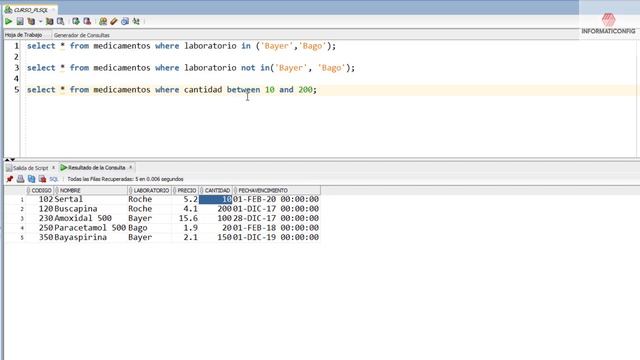Click the PRECIO column header
Image resolution: width=640 pixels, height=360 pixels.
[185, 191]
